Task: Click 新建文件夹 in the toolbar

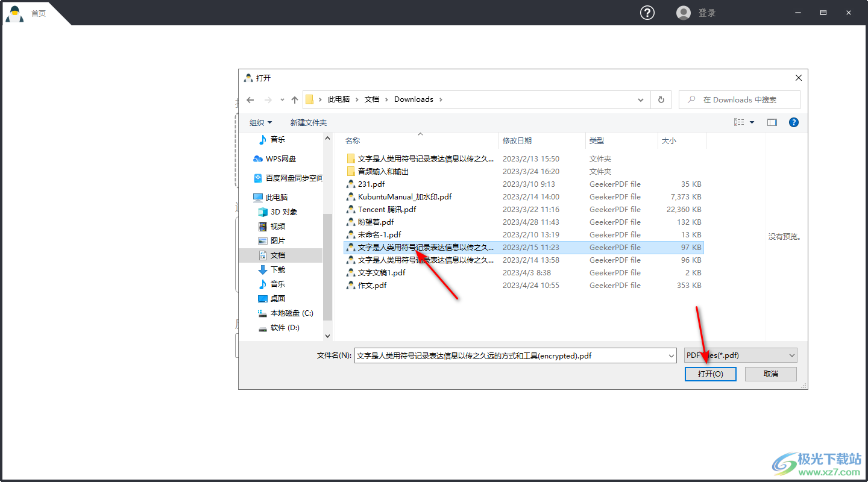Action: 308,123
